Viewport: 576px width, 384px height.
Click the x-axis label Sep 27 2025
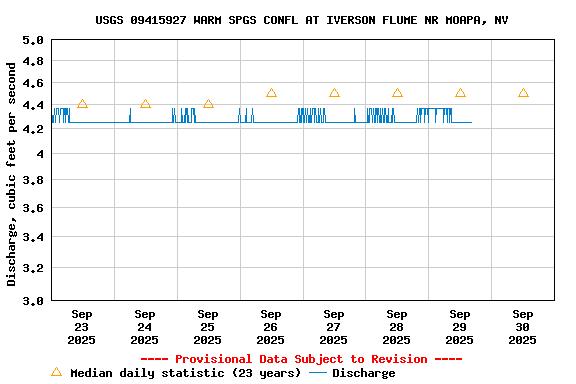coord(334,327)
